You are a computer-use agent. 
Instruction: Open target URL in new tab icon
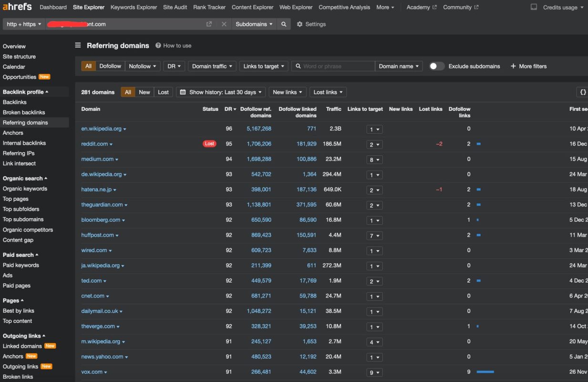click(209, 24)
